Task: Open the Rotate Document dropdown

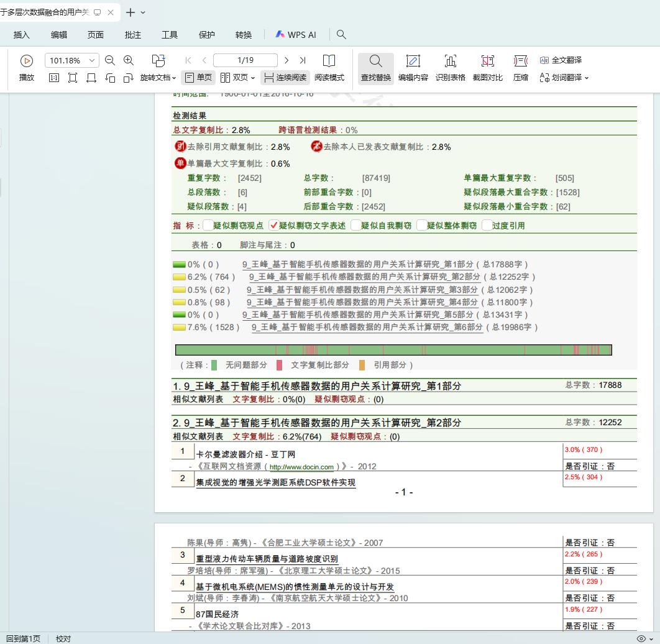Action: tap(158, 78)
